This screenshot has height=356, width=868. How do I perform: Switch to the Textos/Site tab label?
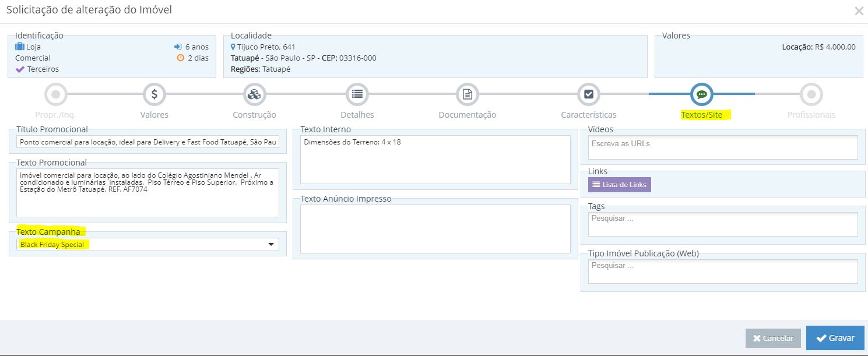point(702,115)
